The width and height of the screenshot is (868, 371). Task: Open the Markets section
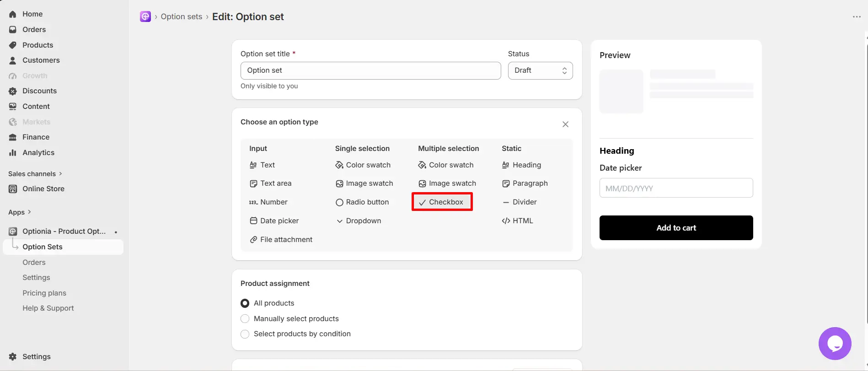[36, 122]
